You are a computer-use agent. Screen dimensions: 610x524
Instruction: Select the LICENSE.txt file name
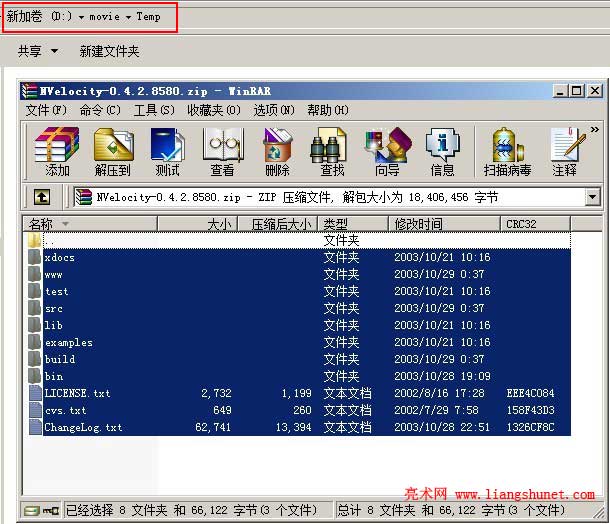click(77, 393)
